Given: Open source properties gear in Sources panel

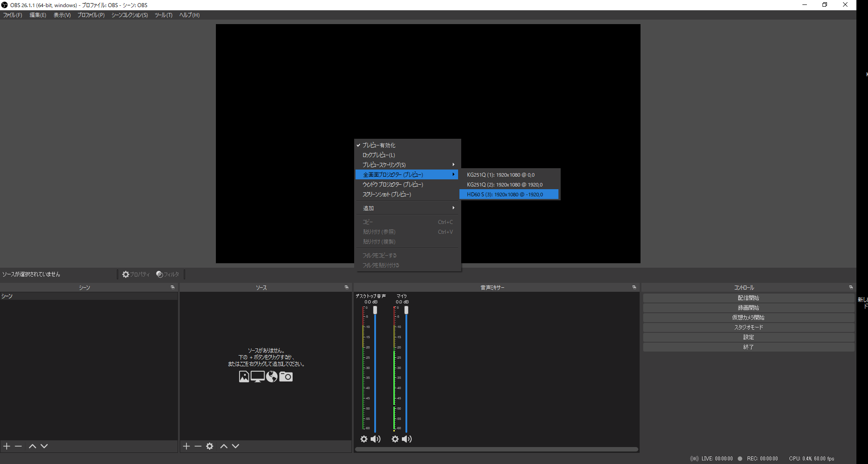Looking at the screenshot, I should click(x=210, y=446).
